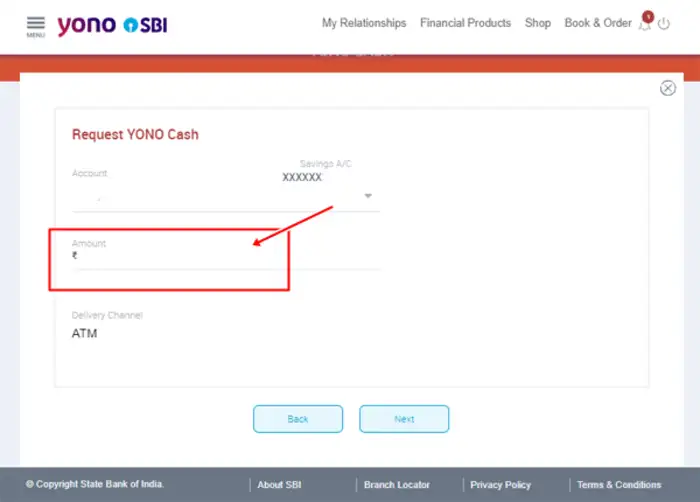Go to the Shop menu item
Screen dimensions: 700x502
pos(538,23)
